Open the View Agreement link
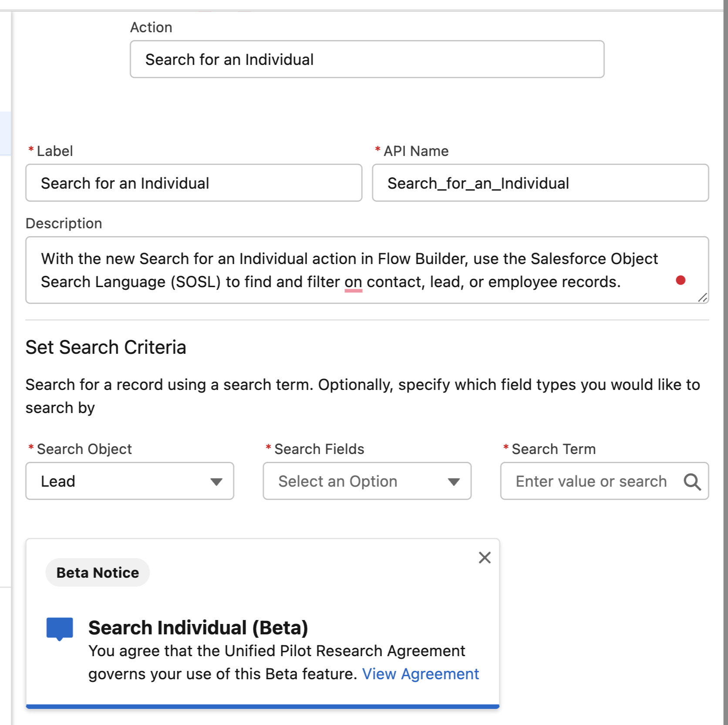 [420, 674]
